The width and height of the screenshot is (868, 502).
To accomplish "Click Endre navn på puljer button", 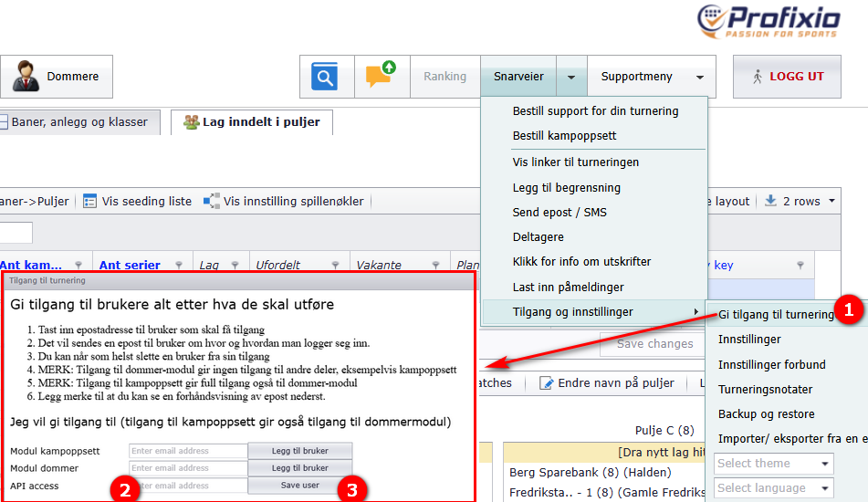I will coord(607,383).
